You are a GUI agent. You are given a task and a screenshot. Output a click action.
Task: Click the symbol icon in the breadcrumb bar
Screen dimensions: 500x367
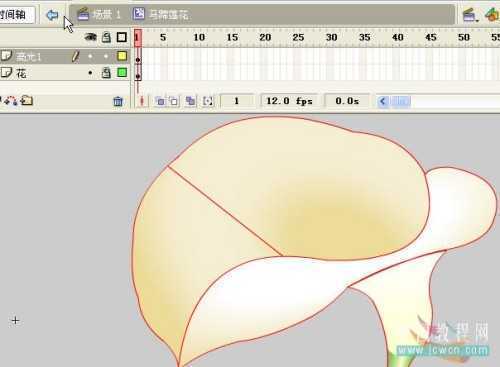(139, 14)
